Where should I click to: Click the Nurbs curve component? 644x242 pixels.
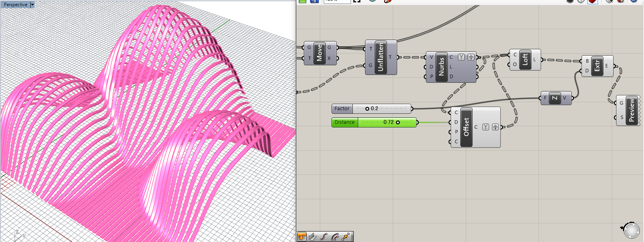441,67
